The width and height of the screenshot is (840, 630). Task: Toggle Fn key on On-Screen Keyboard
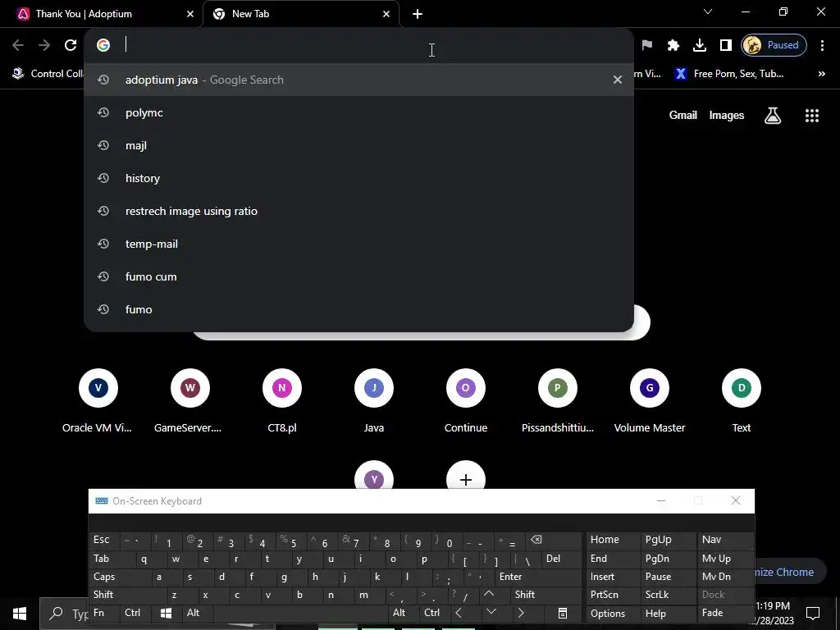coord(104,613)
